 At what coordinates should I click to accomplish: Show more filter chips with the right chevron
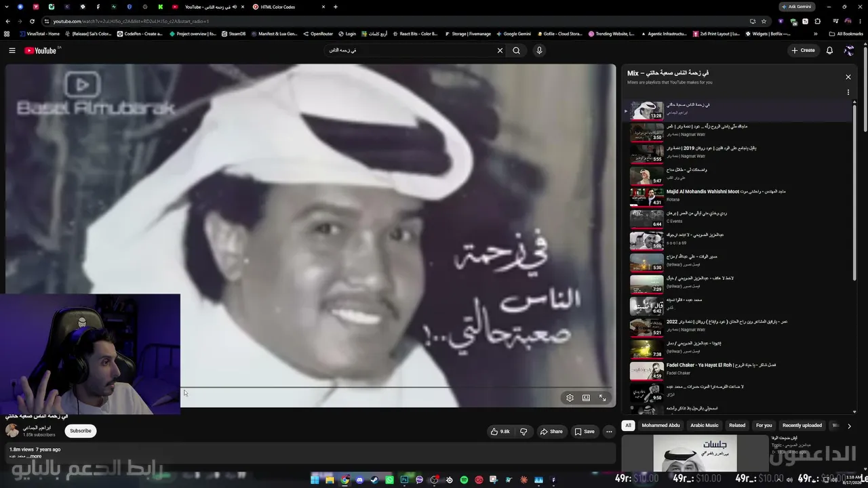click(848, 426)
